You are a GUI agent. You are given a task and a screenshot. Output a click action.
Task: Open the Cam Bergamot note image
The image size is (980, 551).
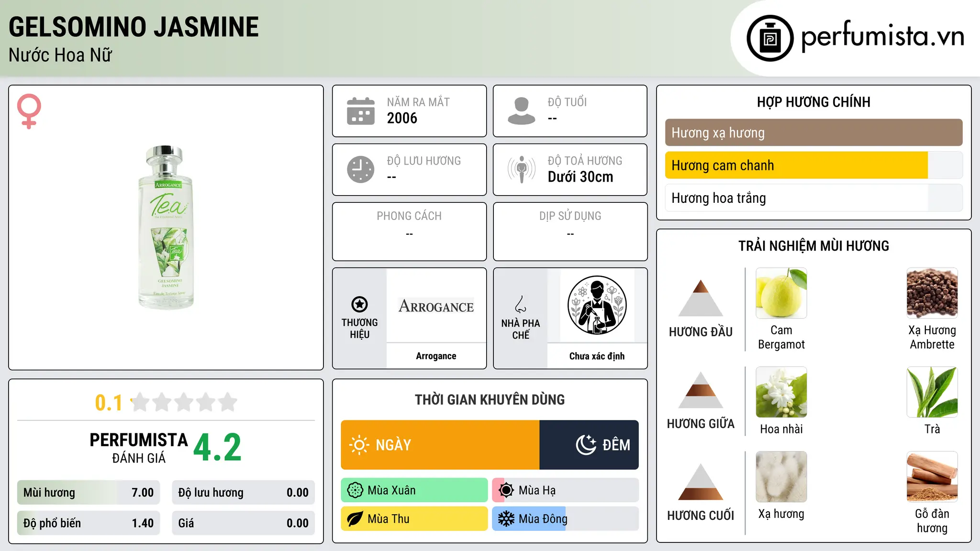pos(781,293)
